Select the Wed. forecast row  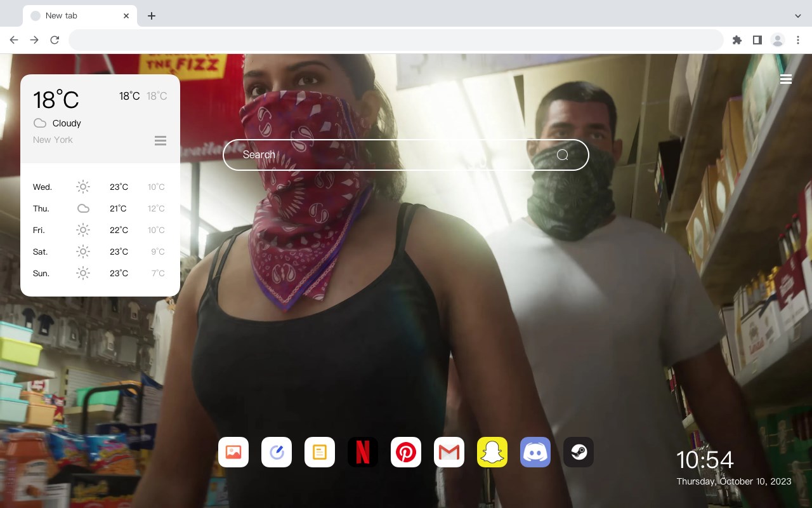100,187
